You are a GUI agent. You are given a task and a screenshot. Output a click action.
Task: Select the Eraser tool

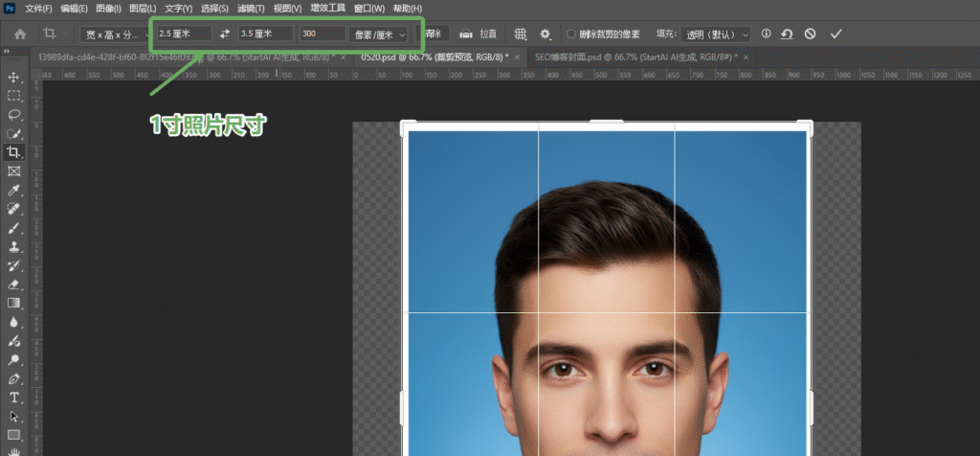tap(13, 285)
